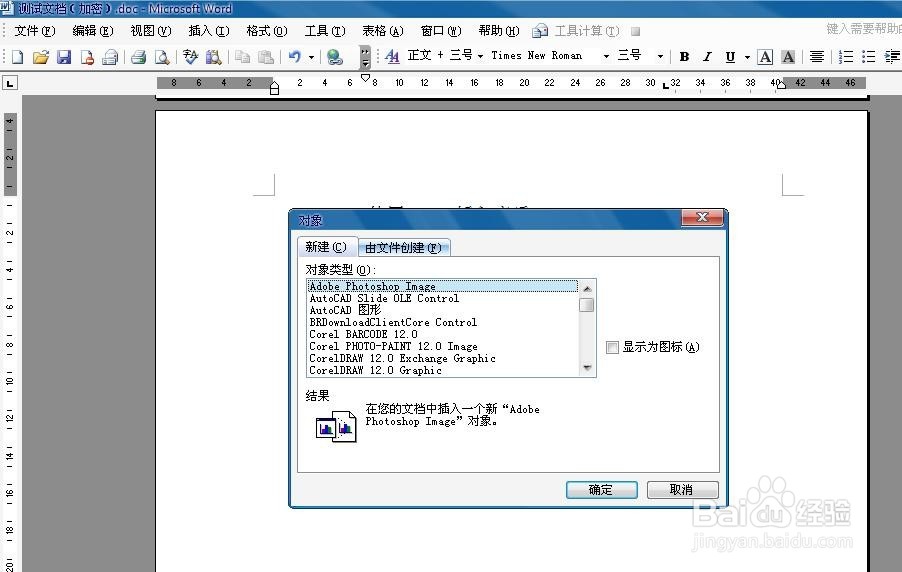Image resolution: width=902 pixels, height=572 pixels.
Task: Close the 对象 dialog
Action: (x=702, y=218)
